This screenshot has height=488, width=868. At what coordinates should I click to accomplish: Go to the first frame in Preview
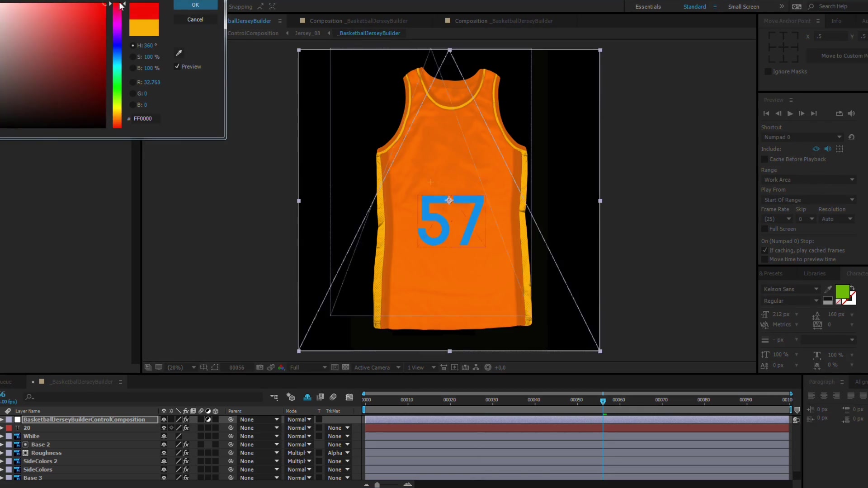click(766, 113)
